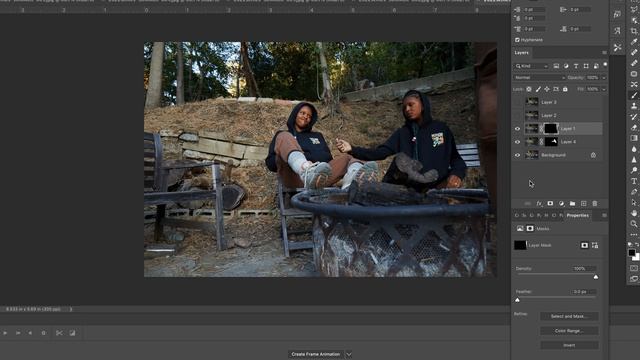Select the Eraser tool
The width and height of the screenshot is (640, 360).
pyautogui.click(x=634, y=127)
